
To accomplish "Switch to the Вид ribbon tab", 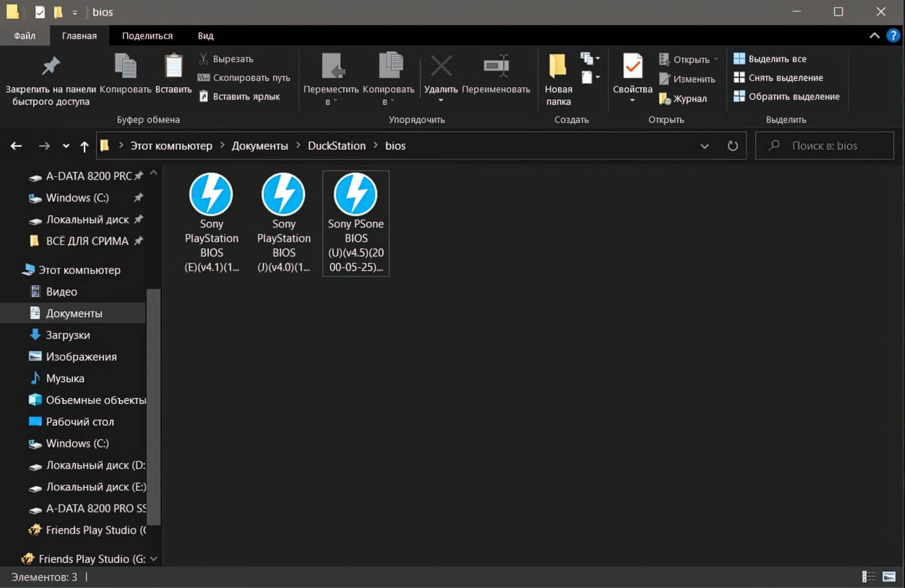I will pyautogui.click(x=206, y=36).
